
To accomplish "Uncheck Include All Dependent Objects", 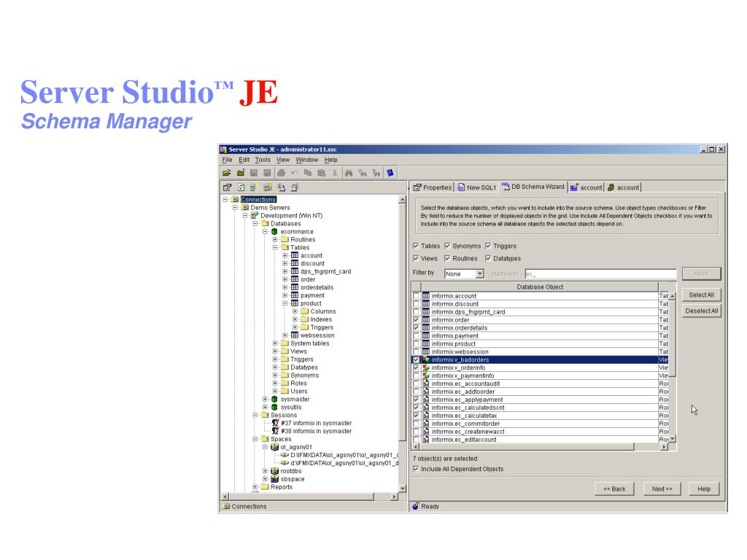I will click(x=416, y=469).
